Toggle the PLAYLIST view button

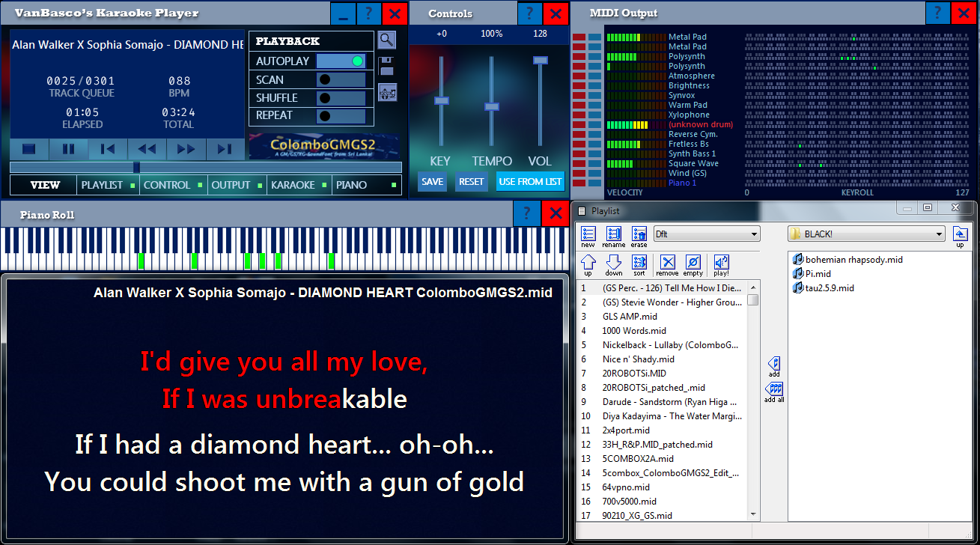click(109, 185)
